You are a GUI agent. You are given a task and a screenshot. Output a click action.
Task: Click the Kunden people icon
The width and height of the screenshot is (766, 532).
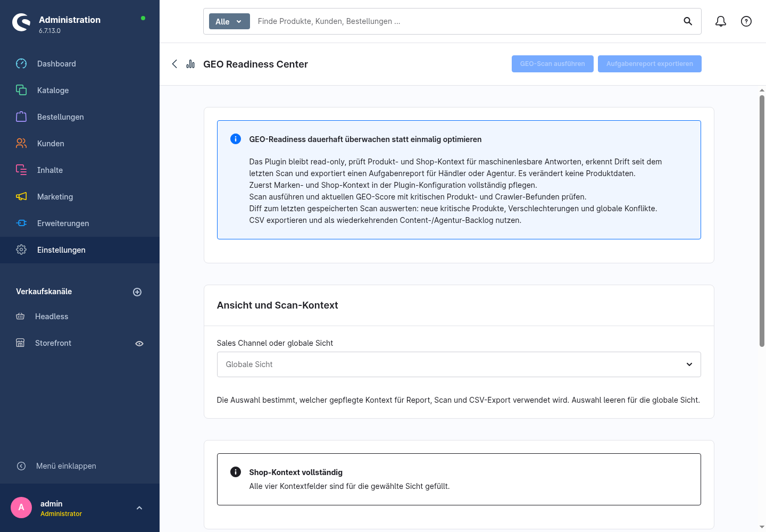[x=21, y=144]
